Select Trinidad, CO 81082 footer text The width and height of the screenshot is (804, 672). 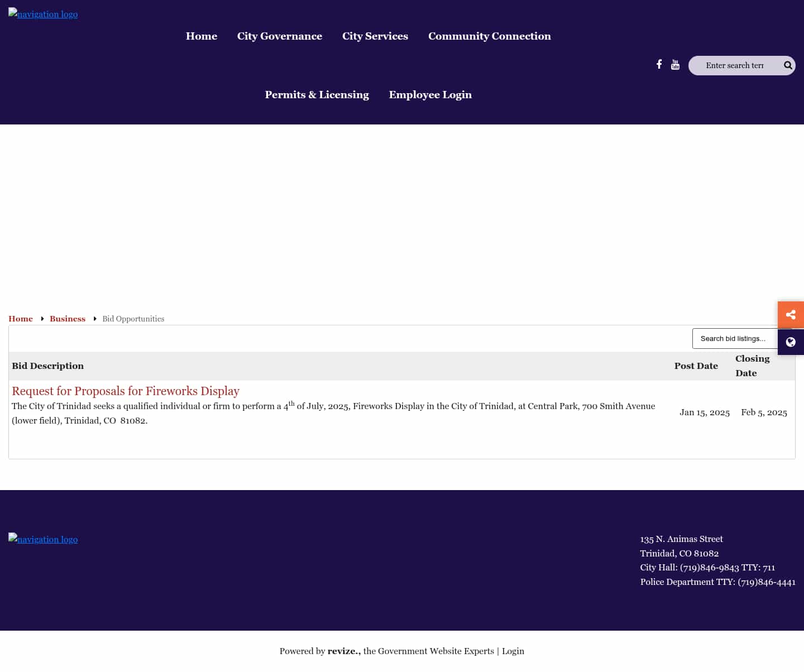[x=679, y=553]
